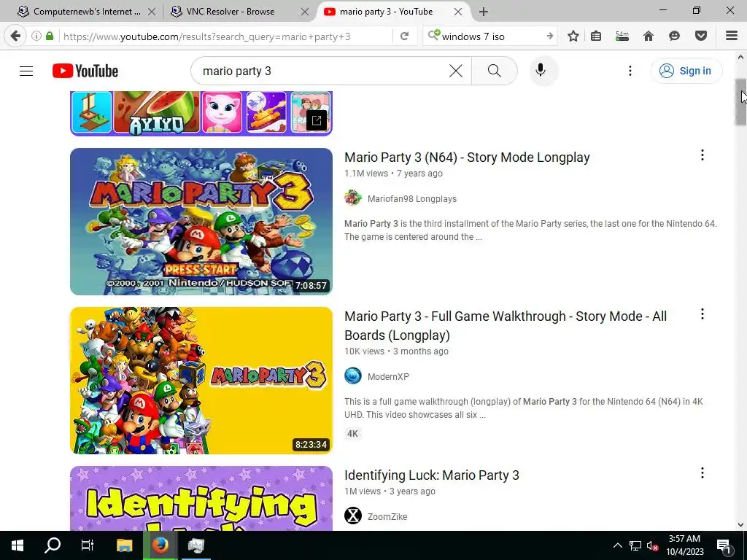Open the YouTube hamburger guide menu
Viewport: 747px width, 560px height.
[x=26, y=71]
